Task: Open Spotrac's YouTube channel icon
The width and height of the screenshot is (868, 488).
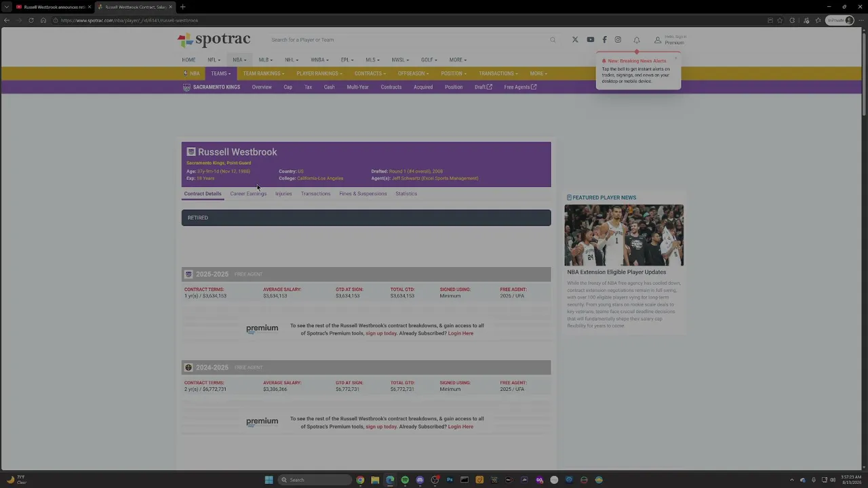Action: 591,40
